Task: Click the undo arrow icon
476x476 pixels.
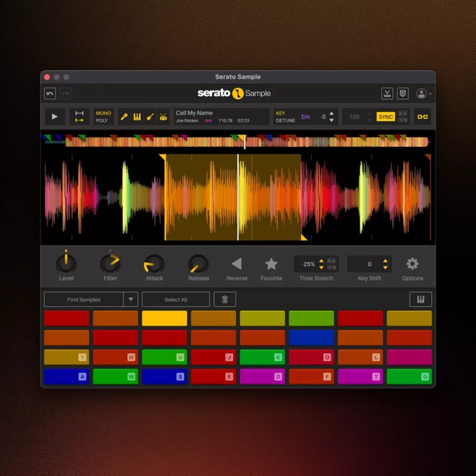Action: point(50,94)
